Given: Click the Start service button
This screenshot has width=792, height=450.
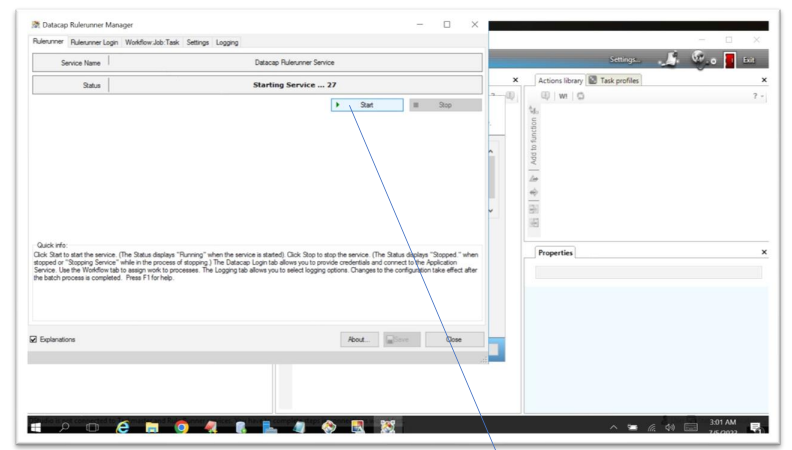Looking at the screenshot, I should tap(367, 105).
